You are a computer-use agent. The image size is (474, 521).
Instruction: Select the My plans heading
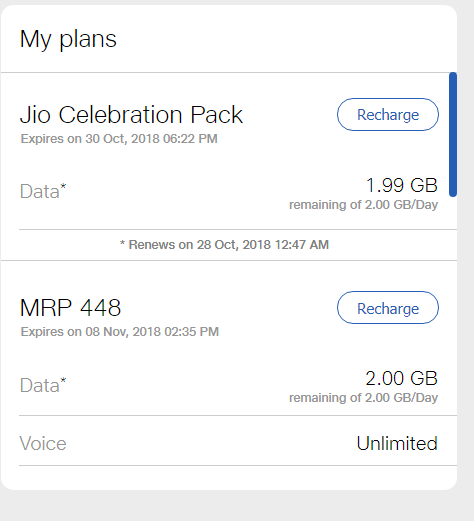(68, 39)
